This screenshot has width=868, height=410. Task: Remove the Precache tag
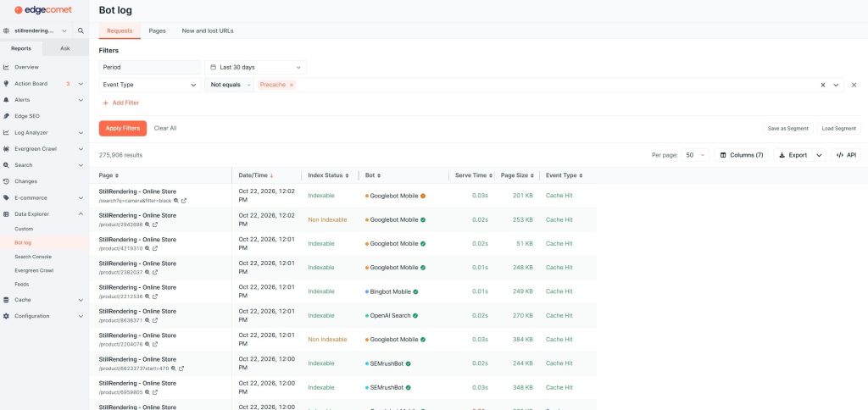click(x=292, y=85)
